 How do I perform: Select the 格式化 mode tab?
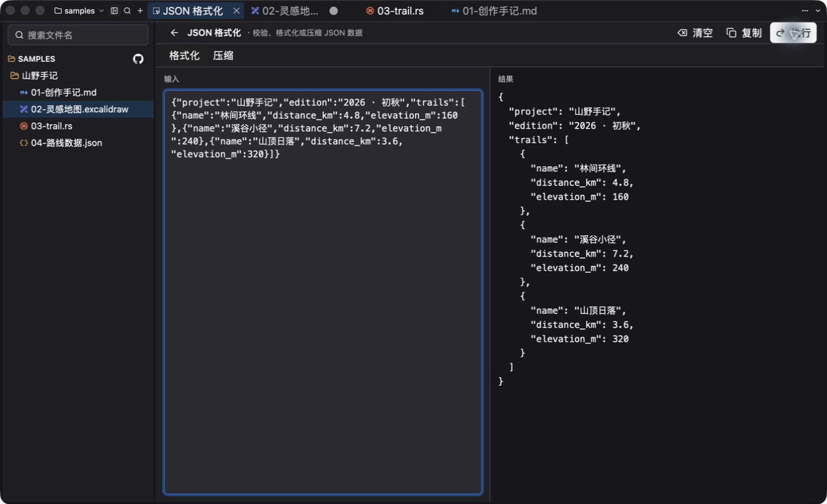[x=184, y=56]
